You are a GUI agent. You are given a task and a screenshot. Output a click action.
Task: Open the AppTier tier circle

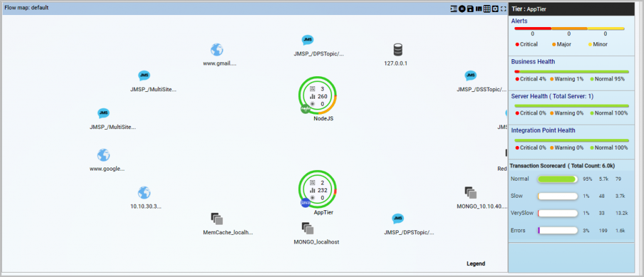tap(318, 189)
